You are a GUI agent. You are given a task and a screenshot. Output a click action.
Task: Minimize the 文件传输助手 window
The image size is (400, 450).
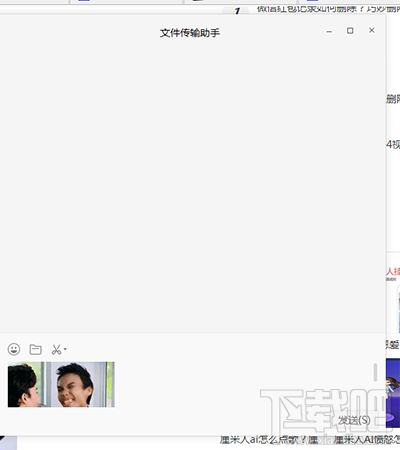tap(329, 31)
